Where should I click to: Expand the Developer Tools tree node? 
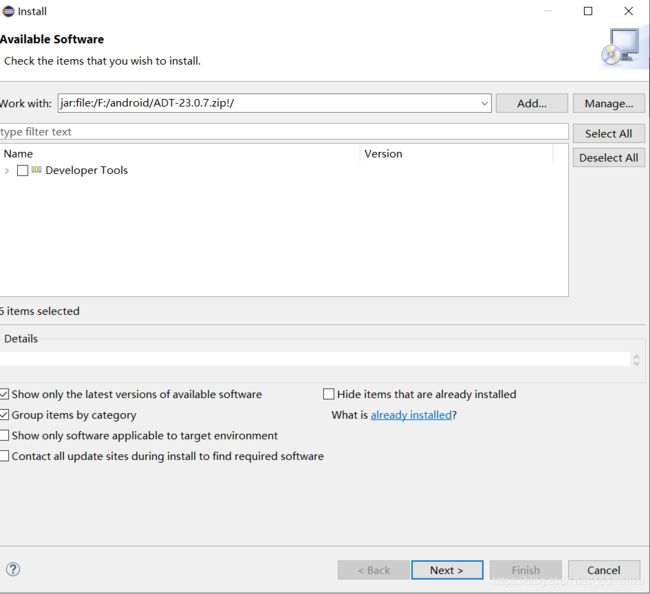point(7,170)
